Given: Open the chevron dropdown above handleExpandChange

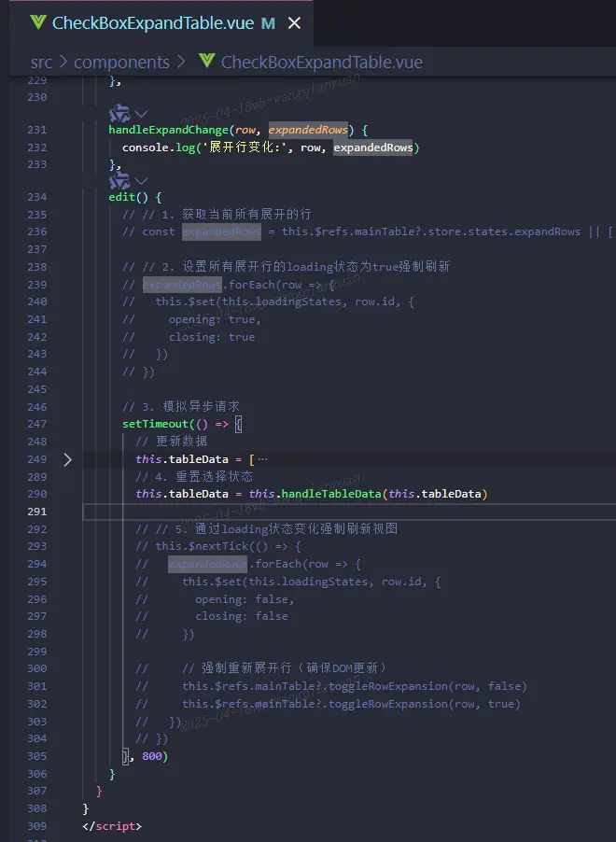Looking at the screenshot, I should click(141, 114).
